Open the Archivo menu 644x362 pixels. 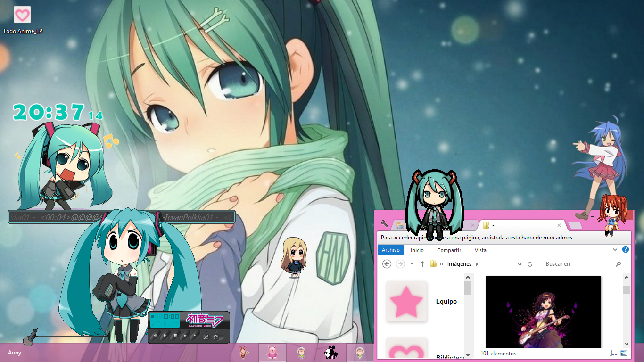[391, 250]
